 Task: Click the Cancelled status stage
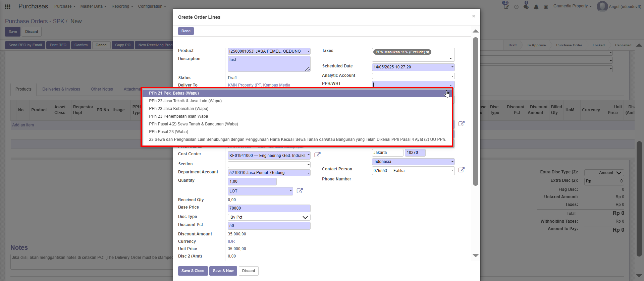pyautogui.click(x=623, y=45)
